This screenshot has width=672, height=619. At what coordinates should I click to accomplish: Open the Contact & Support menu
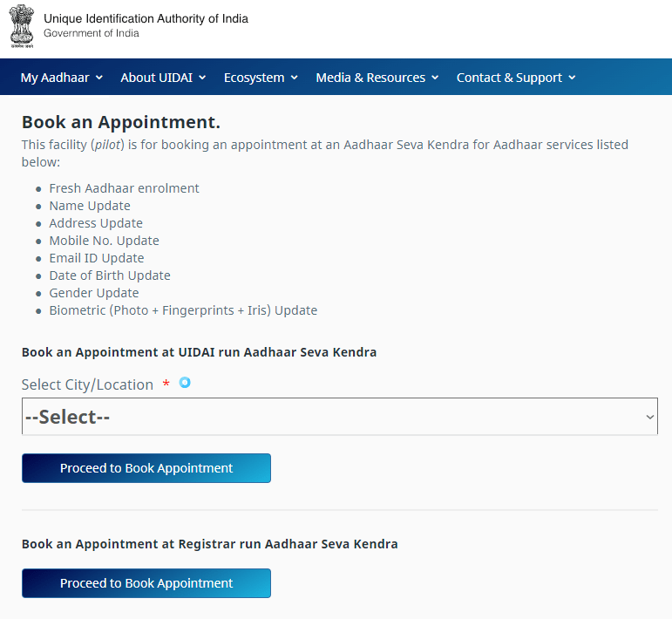(516, 78)
